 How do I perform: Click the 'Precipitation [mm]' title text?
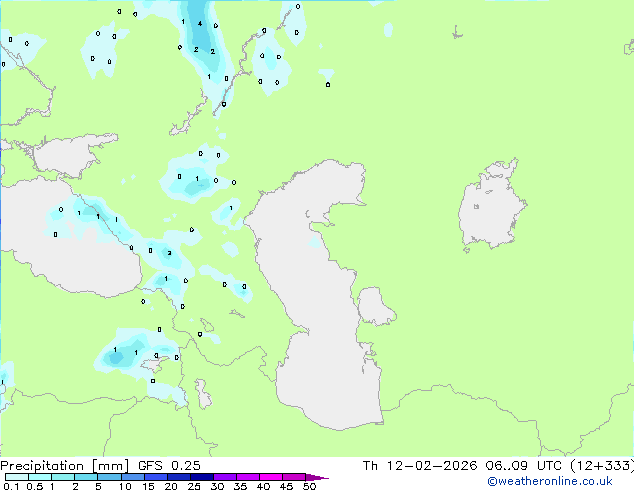pyautogui.click(x=64, y=466)
